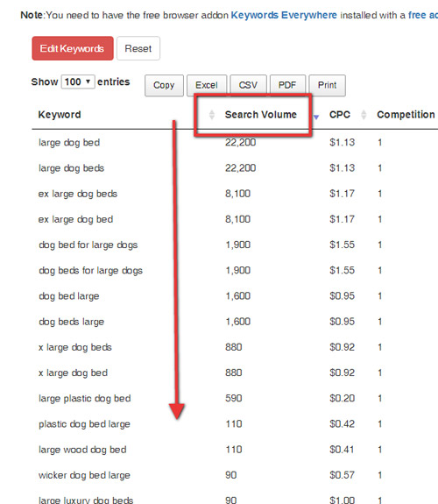The width and height of the screenshot is (438, 504).
Task: Select the 'ex large dog beds' row
Action: click(x=235, y=194)
